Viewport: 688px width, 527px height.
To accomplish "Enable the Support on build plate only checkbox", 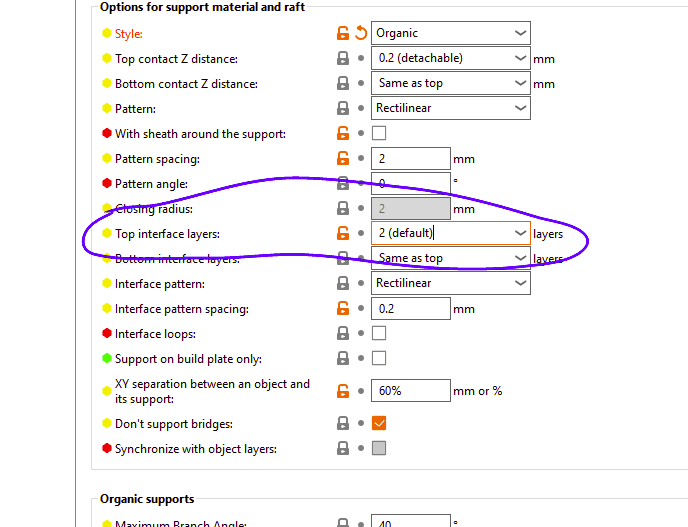I will [x=379, y=358].
